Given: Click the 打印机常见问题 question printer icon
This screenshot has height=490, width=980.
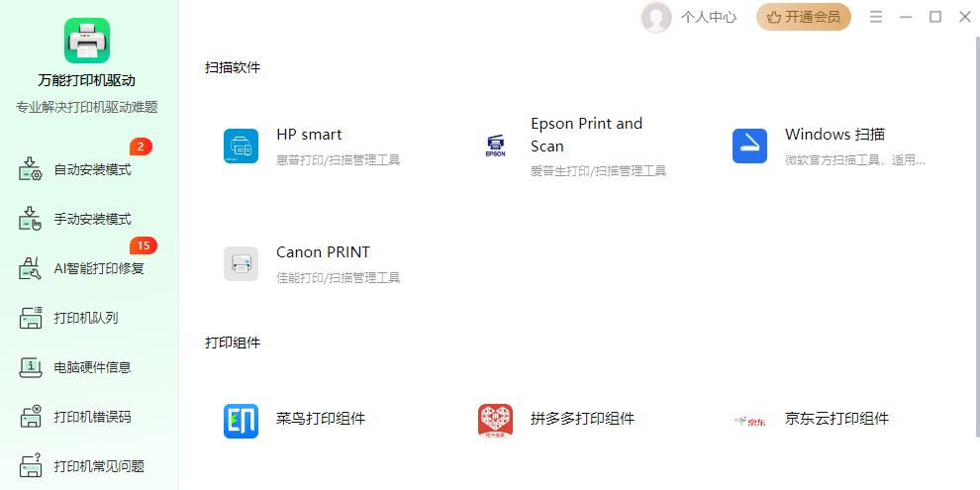Looking at the screenshot, I should pos(31,465).
